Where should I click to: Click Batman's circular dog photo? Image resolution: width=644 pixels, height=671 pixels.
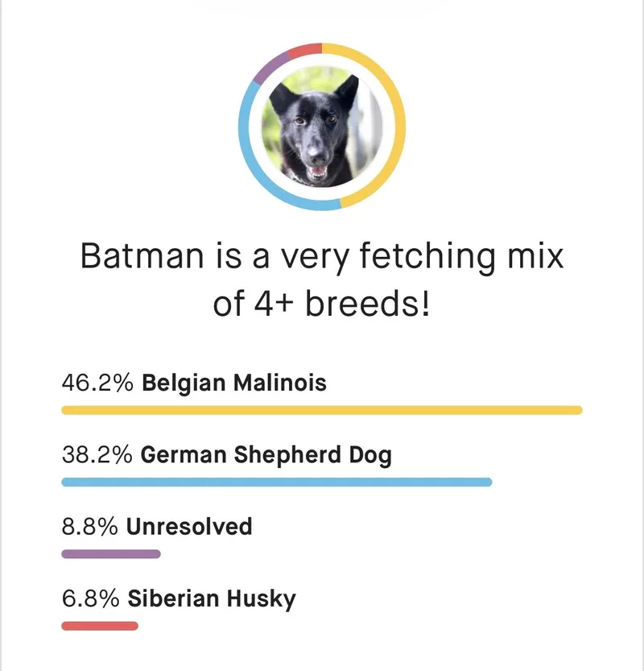coord(321,126)
